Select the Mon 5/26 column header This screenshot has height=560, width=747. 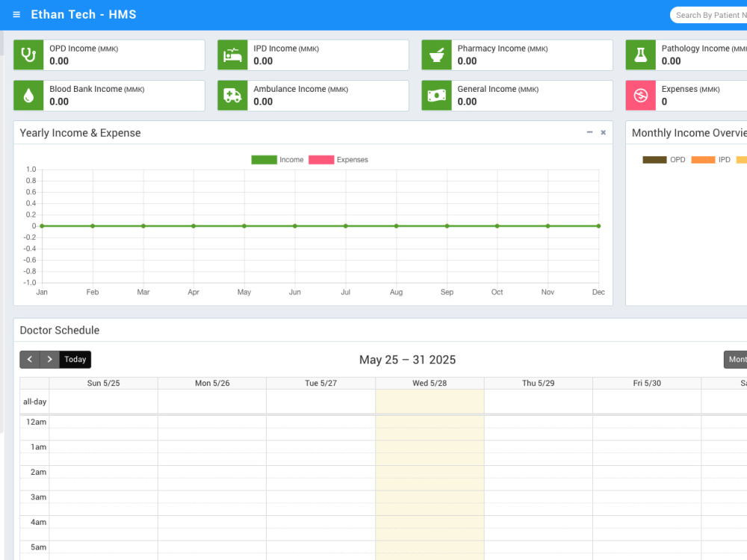212,383
